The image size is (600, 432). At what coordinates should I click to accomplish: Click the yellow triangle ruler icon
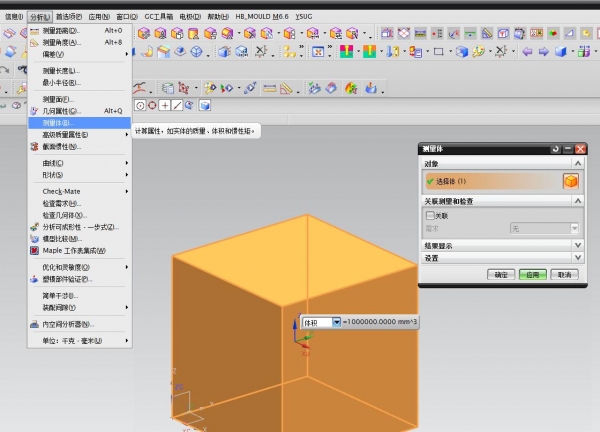(286, 88)
